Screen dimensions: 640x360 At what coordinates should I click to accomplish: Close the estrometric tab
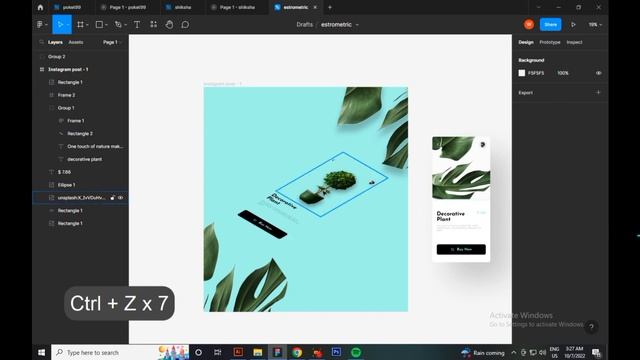315,7
